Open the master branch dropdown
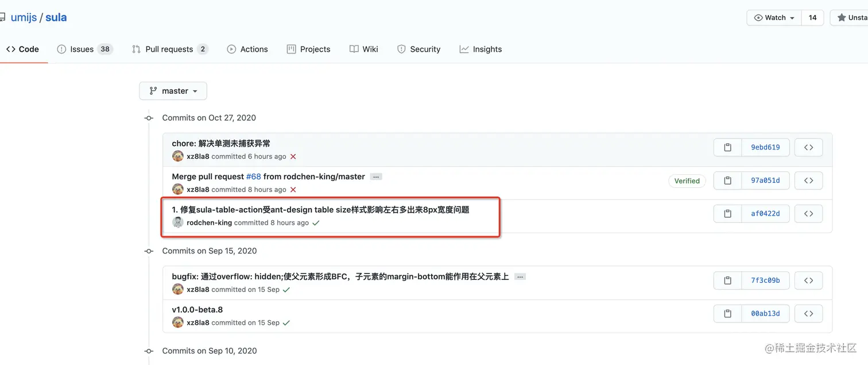 tap(173, 91)
